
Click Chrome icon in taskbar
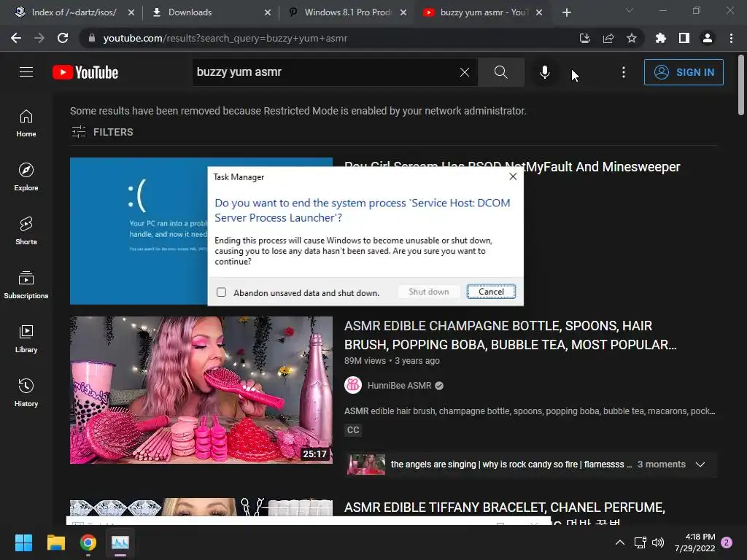(88, 542)
